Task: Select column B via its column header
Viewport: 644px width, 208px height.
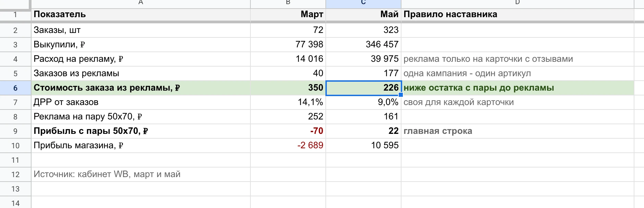Action: (288, 3)
